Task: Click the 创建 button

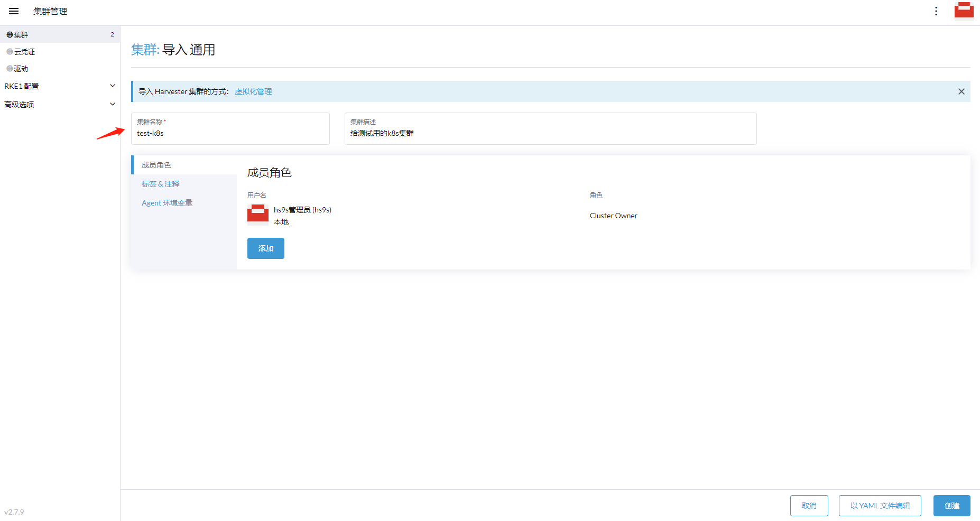Action: [x=951, y=506]
